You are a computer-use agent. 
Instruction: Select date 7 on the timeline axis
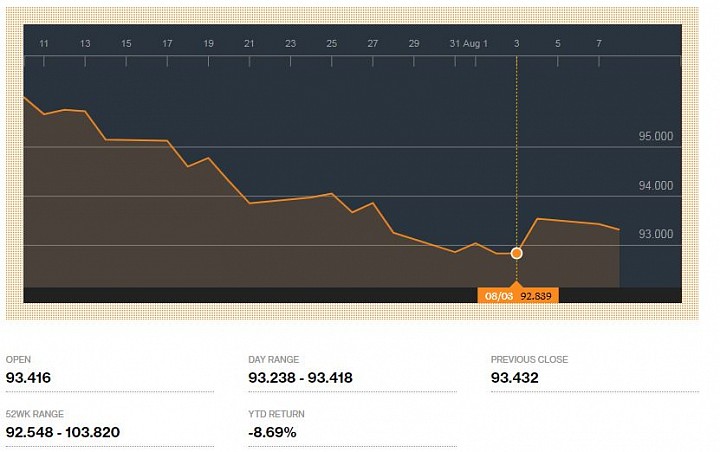[x=599, y=44]
